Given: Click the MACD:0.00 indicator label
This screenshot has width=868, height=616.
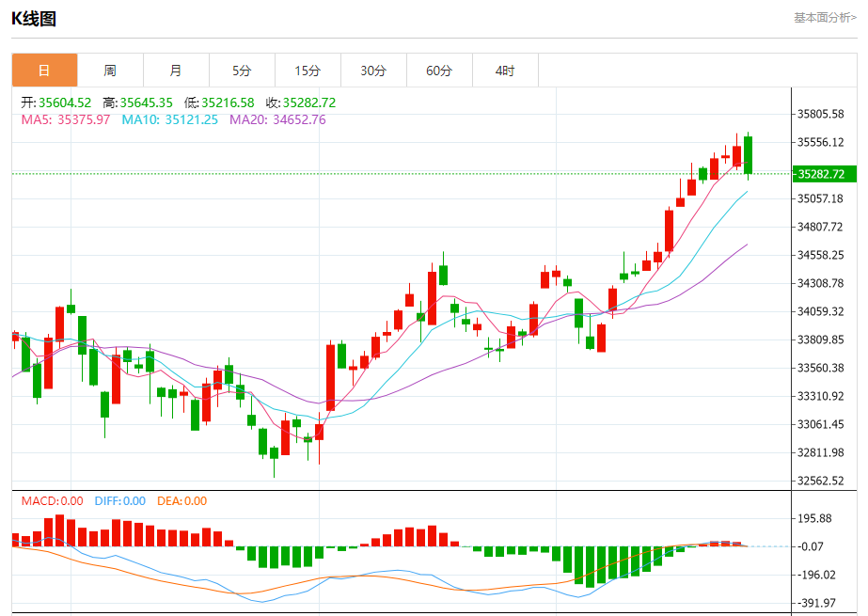Looking at the screenshot, I should pyautogui.click(x=52, y=501).
